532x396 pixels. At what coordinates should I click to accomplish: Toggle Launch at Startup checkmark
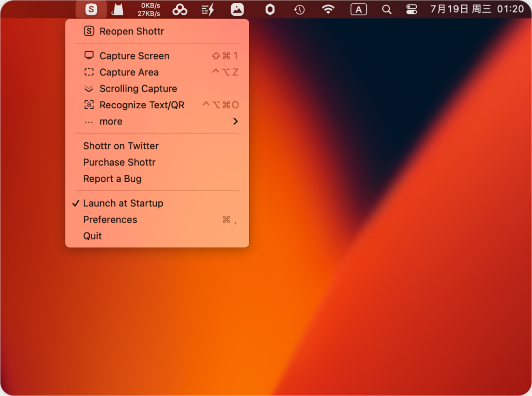(157, 203)
